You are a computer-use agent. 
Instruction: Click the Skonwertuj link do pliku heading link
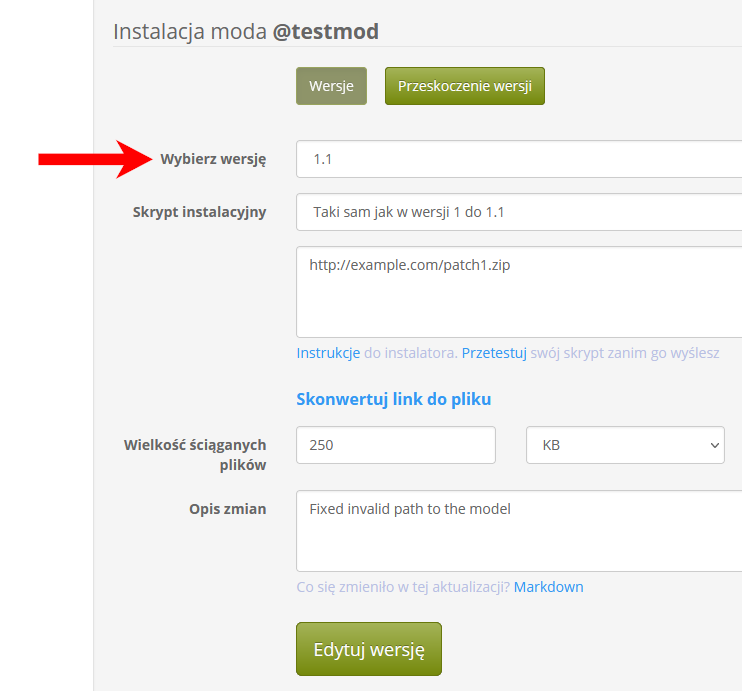pyautogui.click(x=394, y=399)
